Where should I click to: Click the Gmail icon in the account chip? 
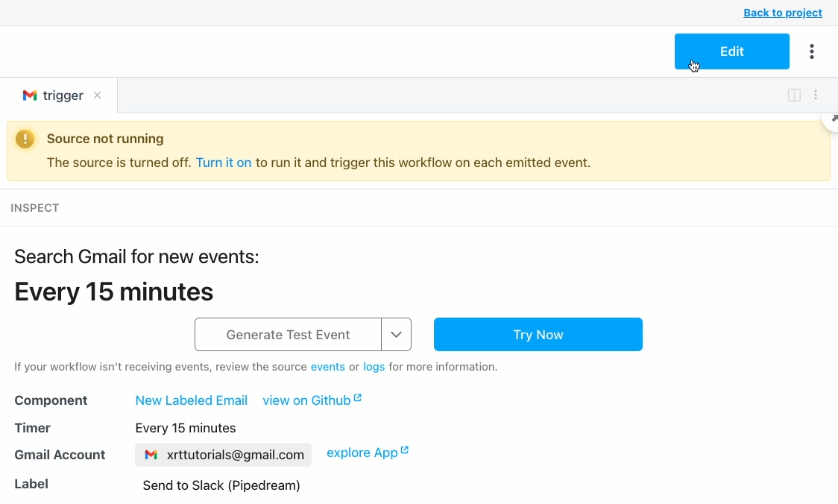(x=151, y=455)
